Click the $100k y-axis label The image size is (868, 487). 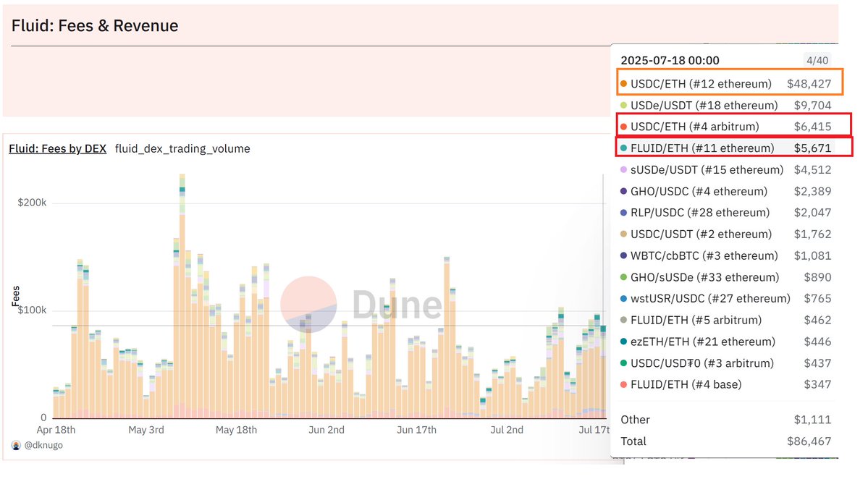tap(32, 310)
